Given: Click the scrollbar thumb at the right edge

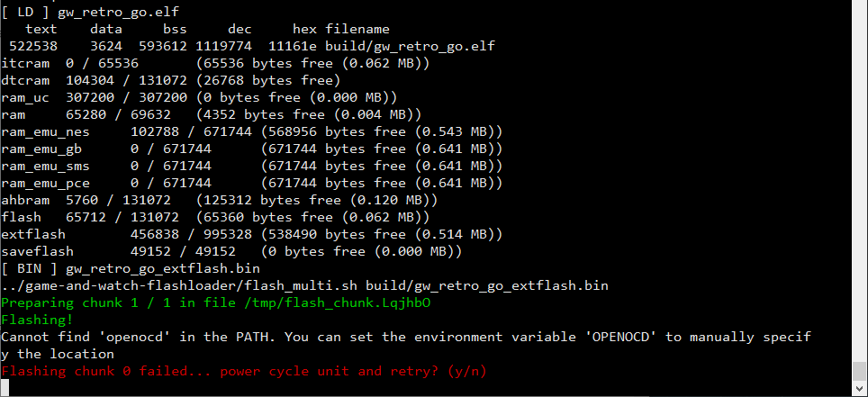Looking at the screenshot, I should coord(859,370).
